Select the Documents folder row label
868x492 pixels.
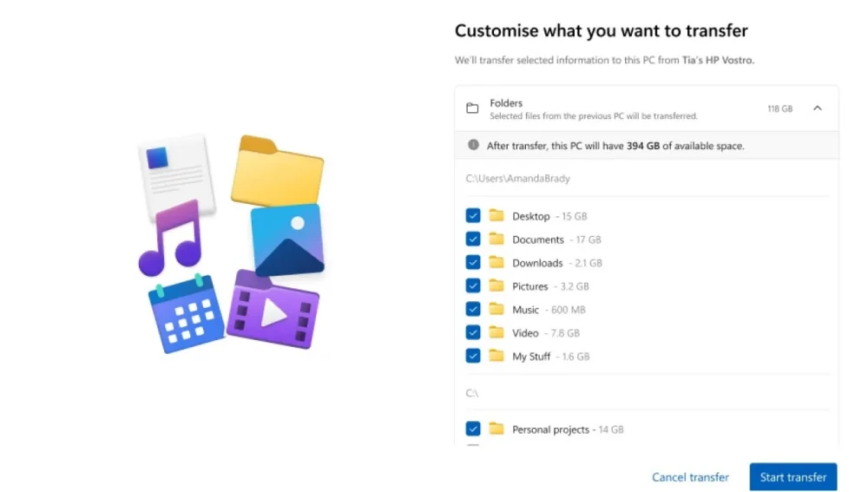click(x=538, y=239)
